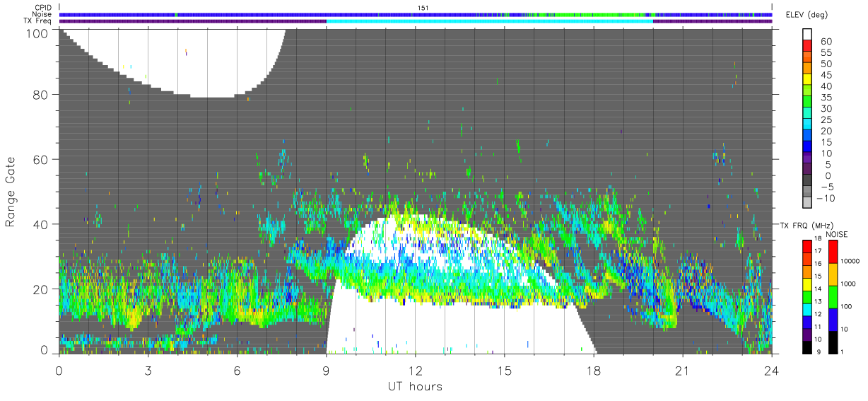Click the green 30–35 degree elevation swatch
The width and height of the screenshot is (868, 401).
pos(808,103)
